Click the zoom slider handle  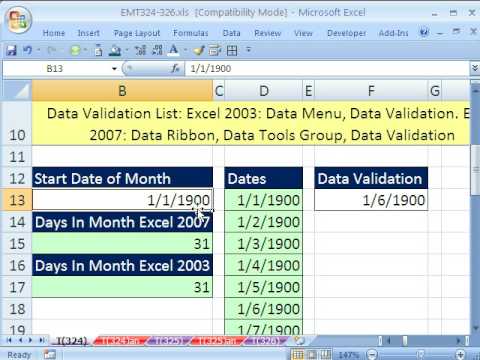[421, 355]
